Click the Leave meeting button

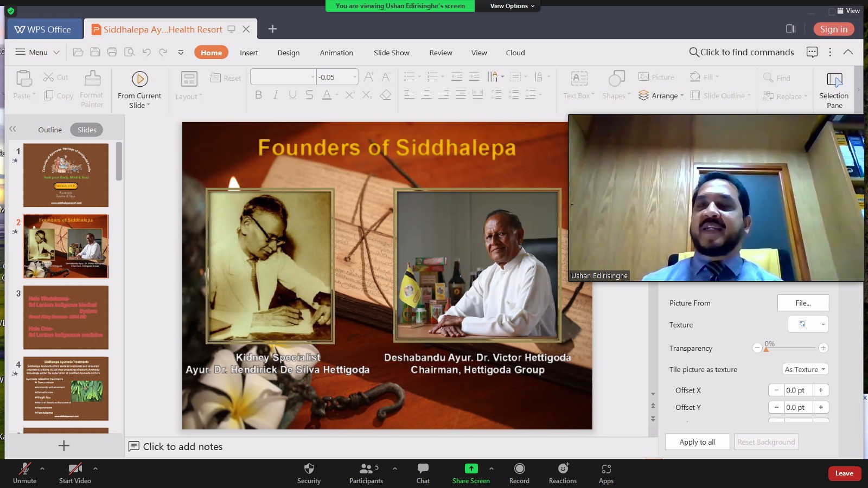(844, 473)
